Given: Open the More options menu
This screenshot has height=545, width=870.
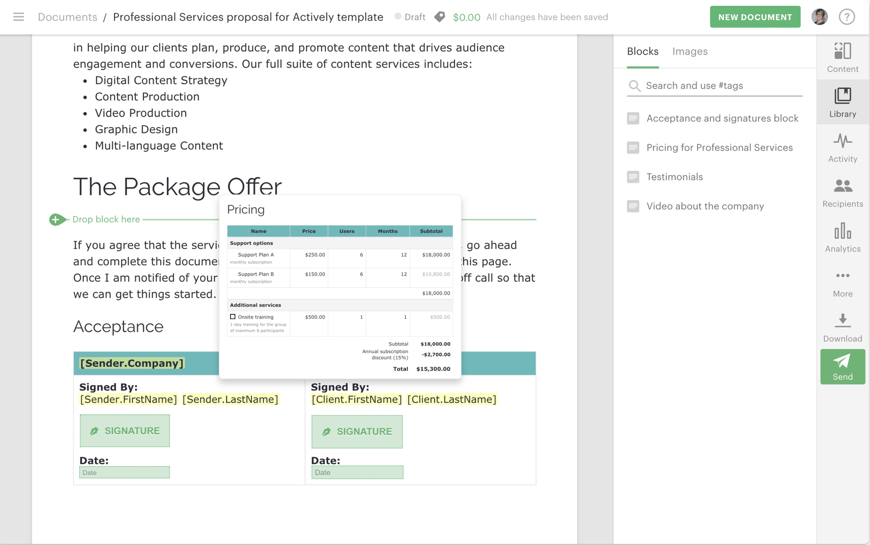Looking at the screenshot, I should point(842,282).
